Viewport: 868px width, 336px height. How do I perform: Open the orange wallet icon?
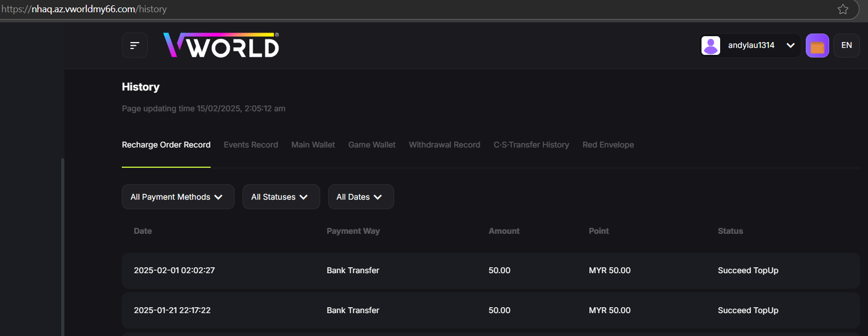817,45
